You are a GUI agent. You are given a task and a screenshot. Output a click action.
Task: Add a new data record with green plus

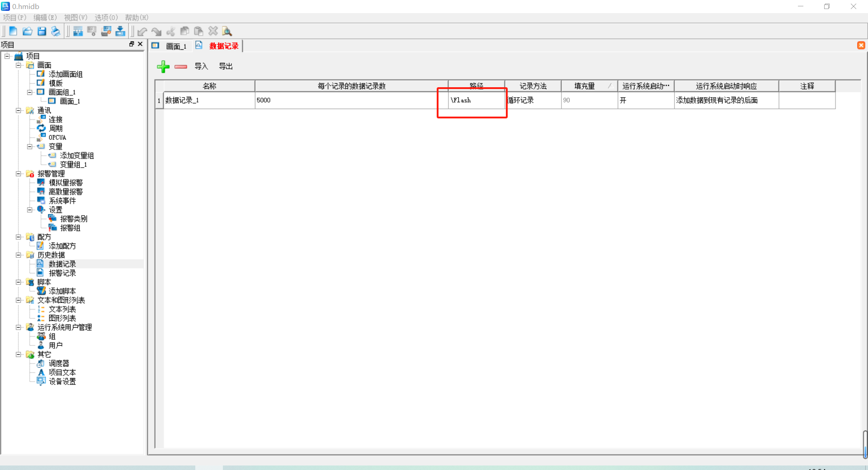click(163, 66)
